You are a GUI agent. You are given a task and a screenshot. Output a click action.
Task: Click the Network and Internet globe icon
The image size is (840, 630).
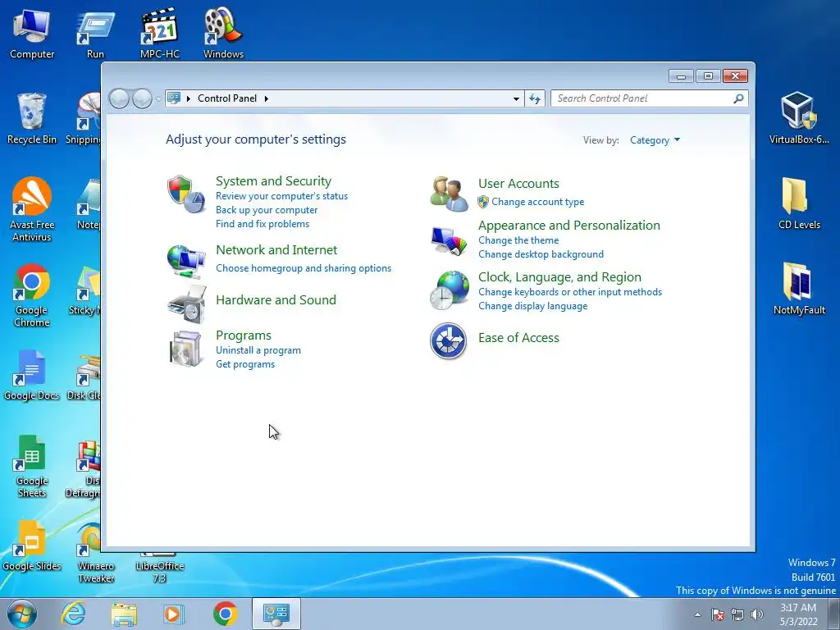[x=186, y=261]
